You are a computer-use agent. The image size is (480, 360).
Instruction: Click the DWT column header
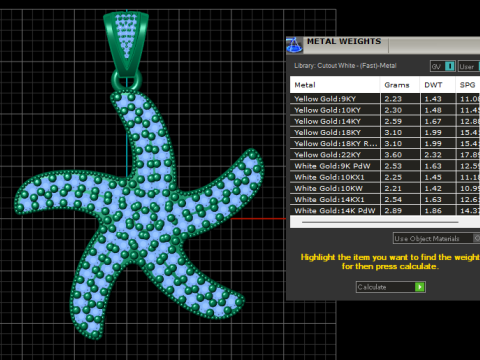coord(437,85)
